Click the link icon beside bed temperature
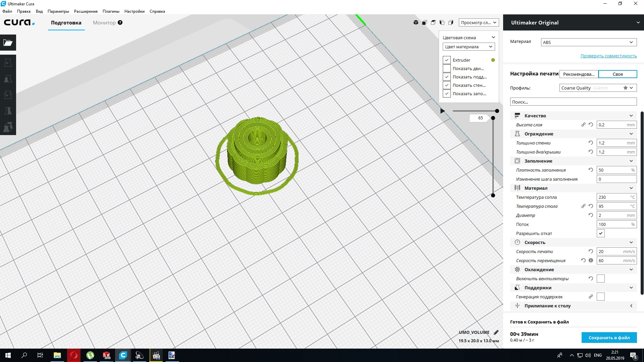644x362 pixels. (x=583, y=206)
